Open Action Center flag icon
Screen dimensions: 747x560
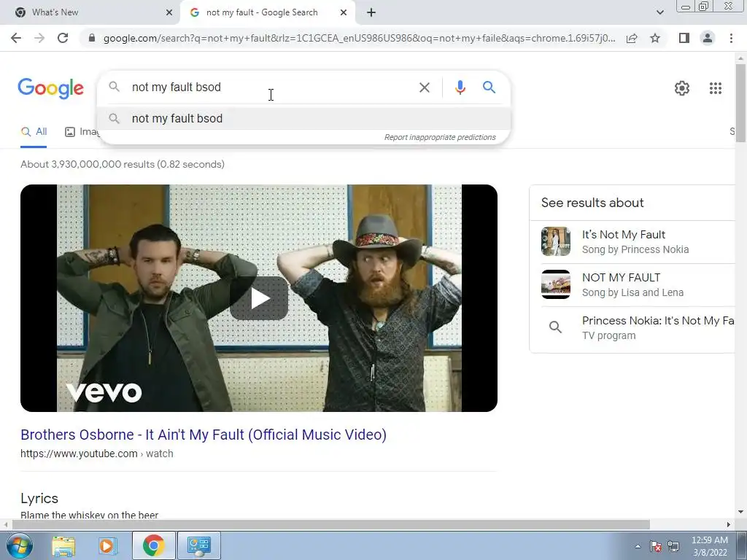(656, 546)
